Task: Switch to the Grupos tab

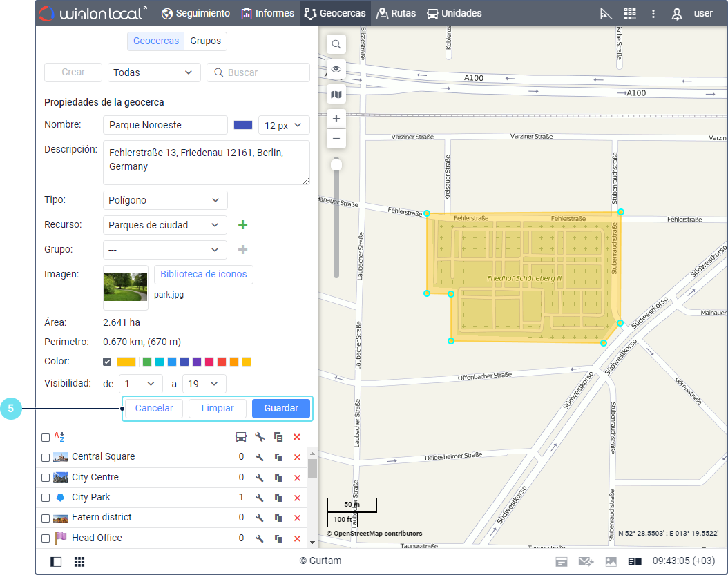Action: pos(206,41)
